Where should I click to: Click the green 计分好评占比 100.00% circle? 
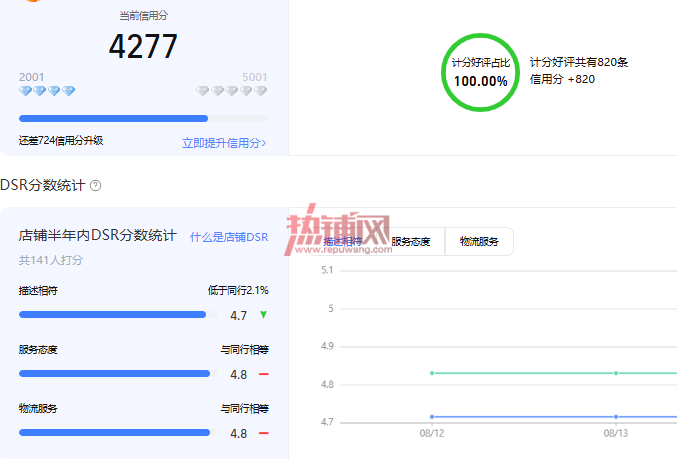pyautogui.click(x=481, y=72)
